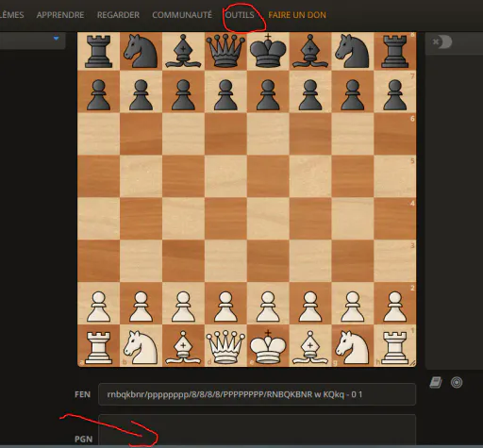
Task: Open the opening explorer book icon
Action: click(436, 383)
